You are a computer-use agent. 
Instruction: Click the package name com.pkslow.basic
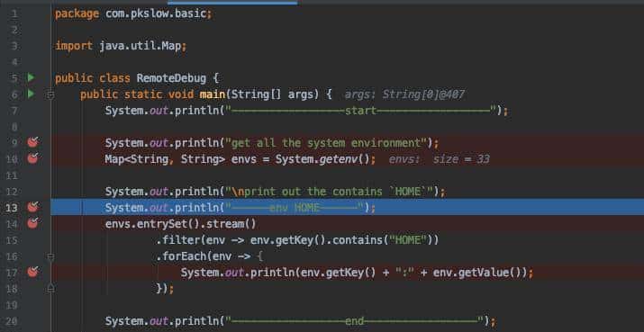[156, 13]
